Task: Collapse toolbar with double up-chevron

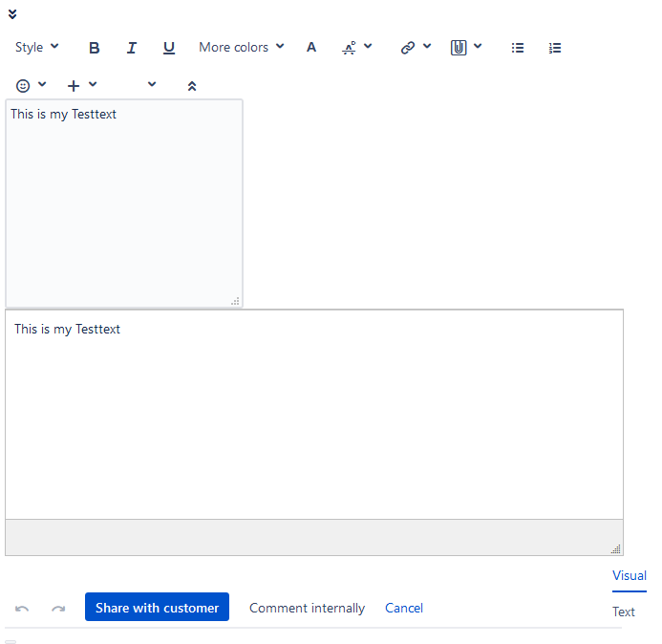Action: point(192,86)
